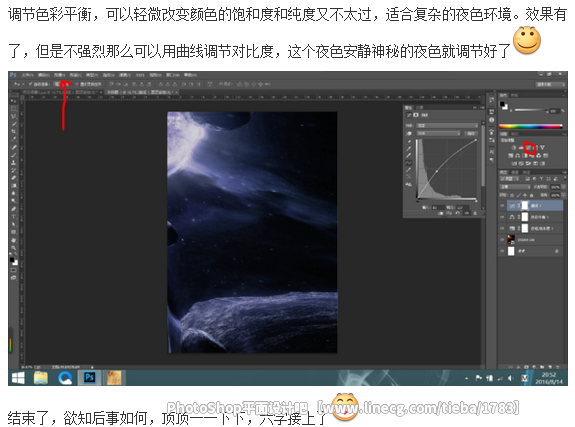Pick the black point eyedropper in Curves
Image resolution: width=575 pixels, height=427 pixels.
(409, 142)
